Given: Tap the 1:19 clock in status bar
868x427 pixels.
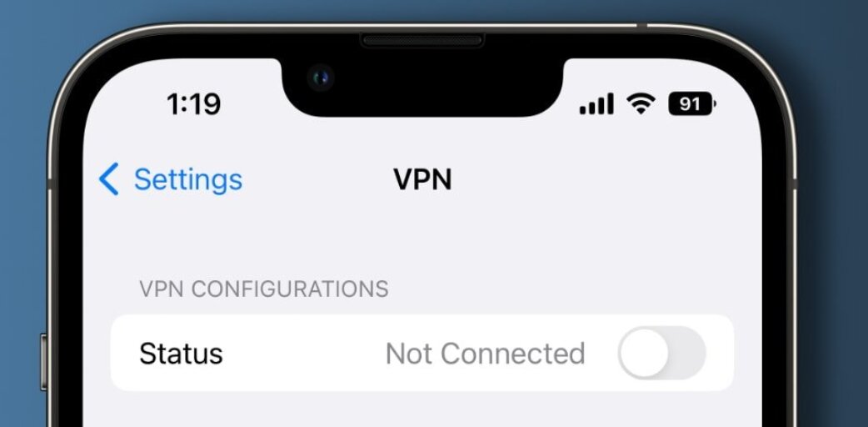Looking at the screenshot, I should (x=194, y=103).
